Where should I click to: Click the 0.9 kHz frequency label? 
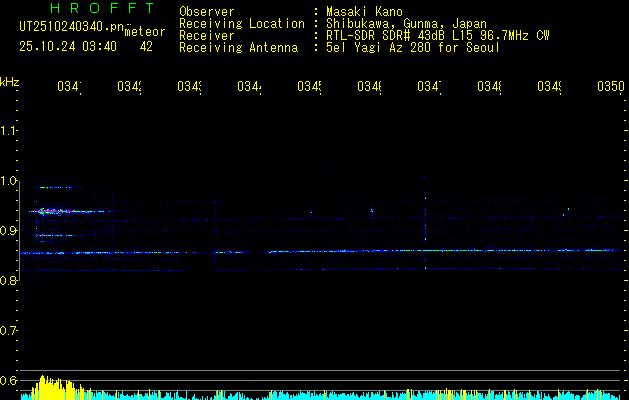click(x=9, y=231)
